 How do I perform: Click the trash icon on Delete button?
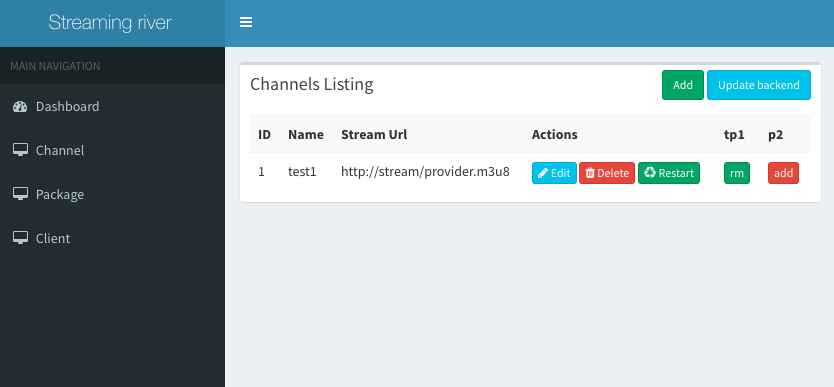coord(590,173)
